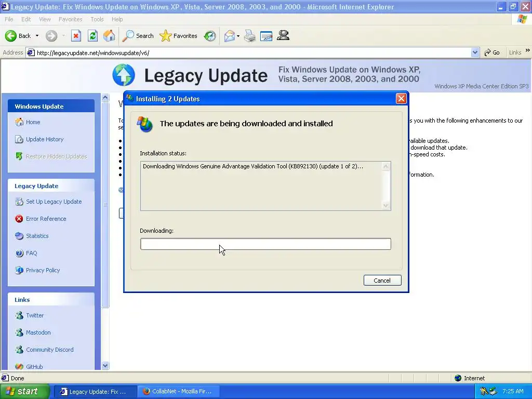
Task: Click status box scroll up arrow
Action: point(386,166)
